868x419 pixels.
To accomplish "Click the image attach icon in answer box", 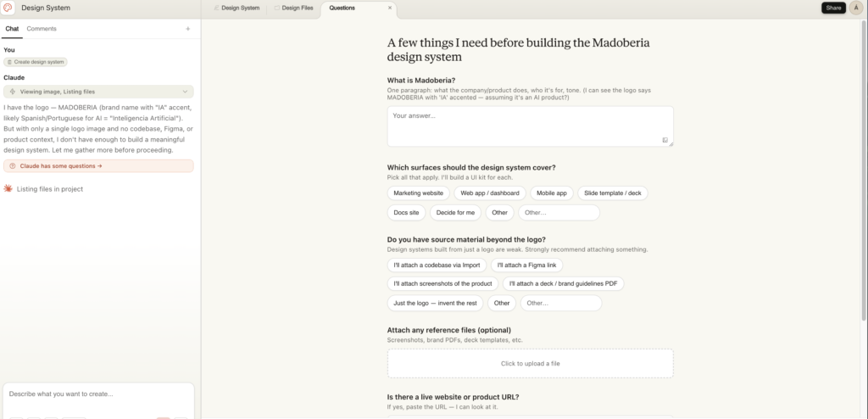I will tap(665, 140).
